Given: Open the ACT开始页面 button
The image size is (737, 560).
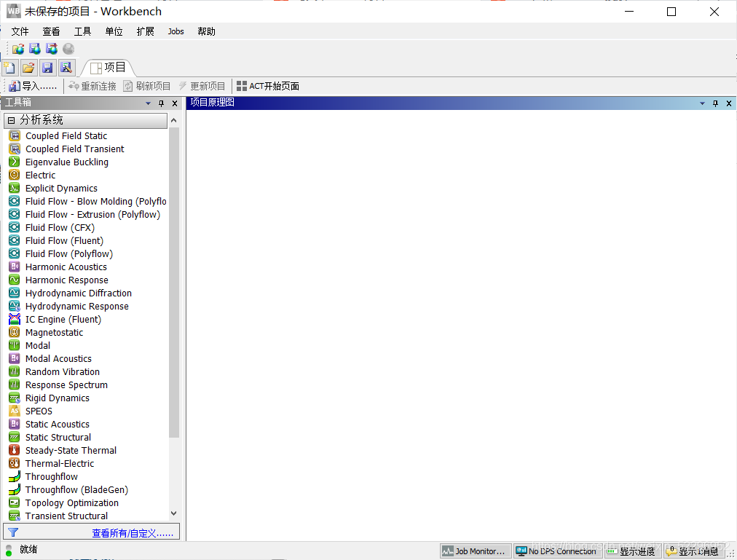Looking at the screenshot, I should pos(268,86).
